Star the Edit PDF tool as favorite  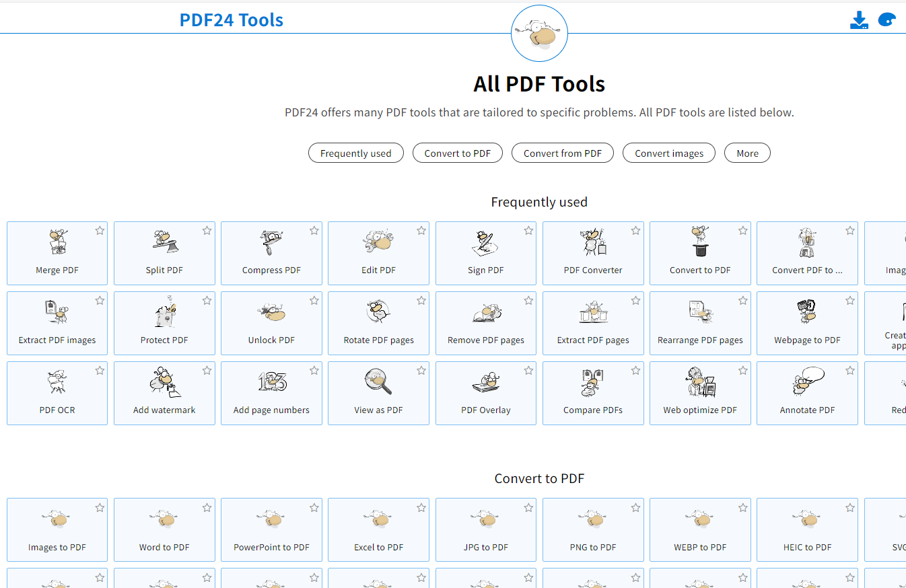point(421,231)
